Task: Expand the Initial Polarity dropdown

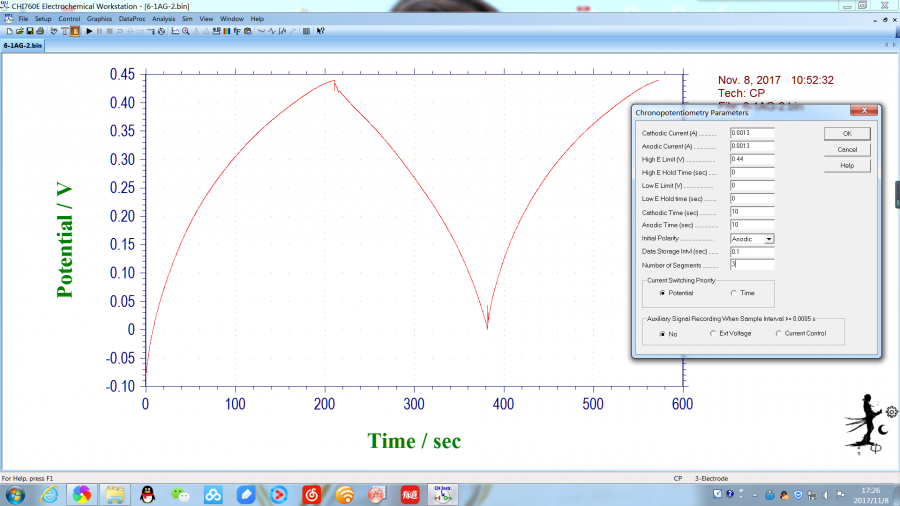Action: (x=769, y=239)
